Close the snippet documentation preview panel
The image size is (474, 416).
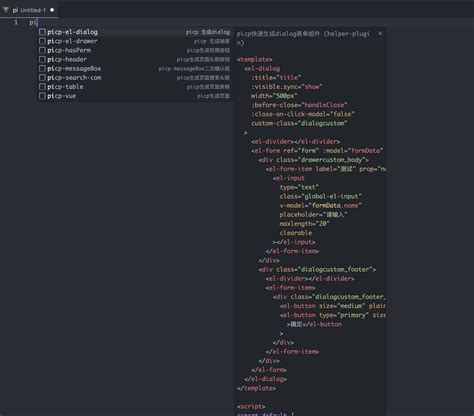380,33
